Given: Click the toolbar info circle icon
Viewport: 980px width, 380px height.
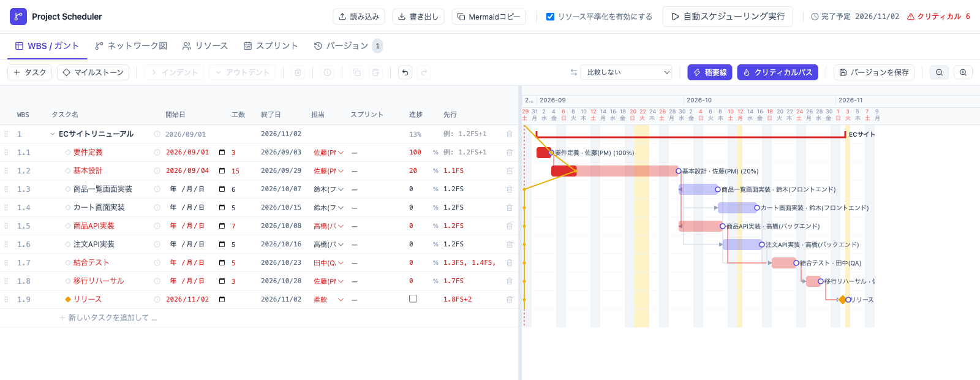Looking at the screenshot, I should (328, 72).
